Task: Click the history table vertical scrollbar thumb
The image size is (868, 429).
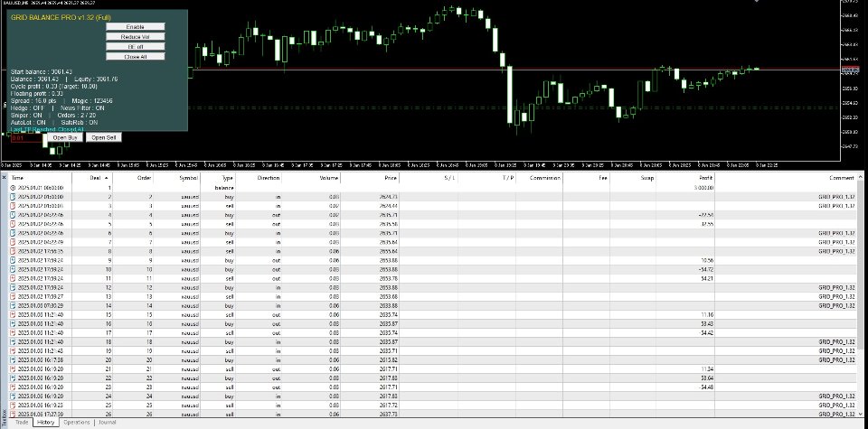Action: point(860,266)
